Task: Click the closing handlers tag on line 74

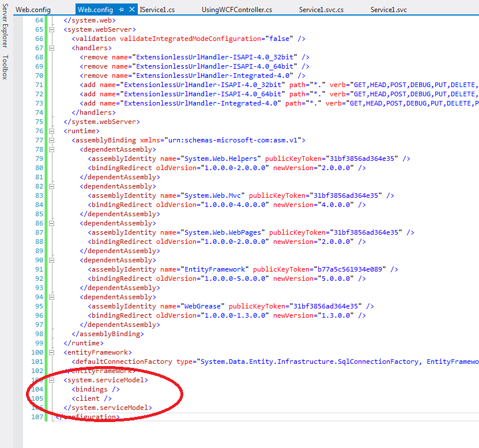Action: click(93, 112)
